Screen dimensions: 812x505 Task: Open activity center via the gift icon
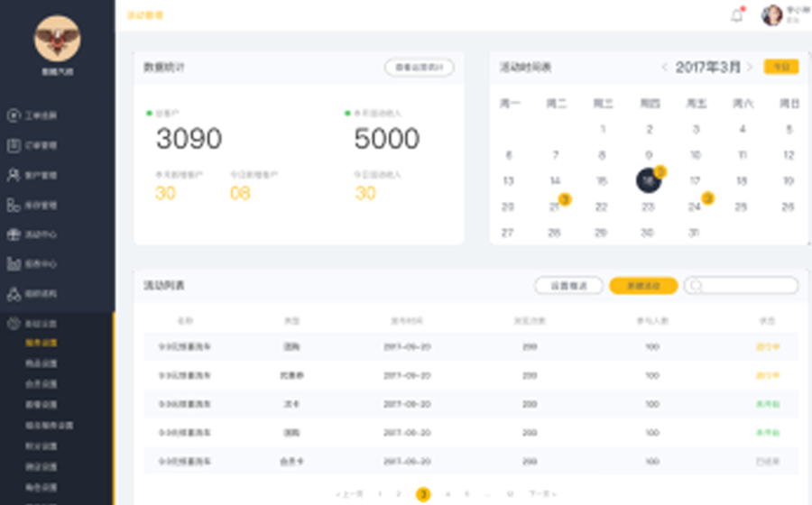click(x=14, y=234)
